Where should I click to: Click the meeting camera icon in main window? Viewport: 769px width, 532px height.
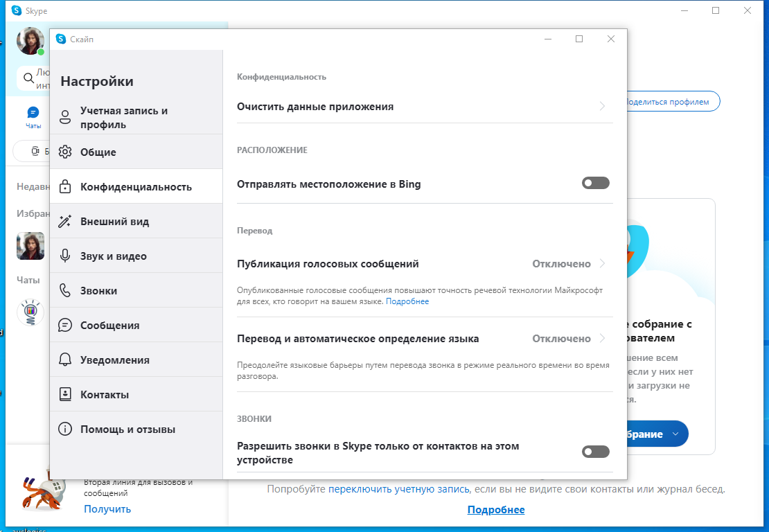tap(35, 151)
